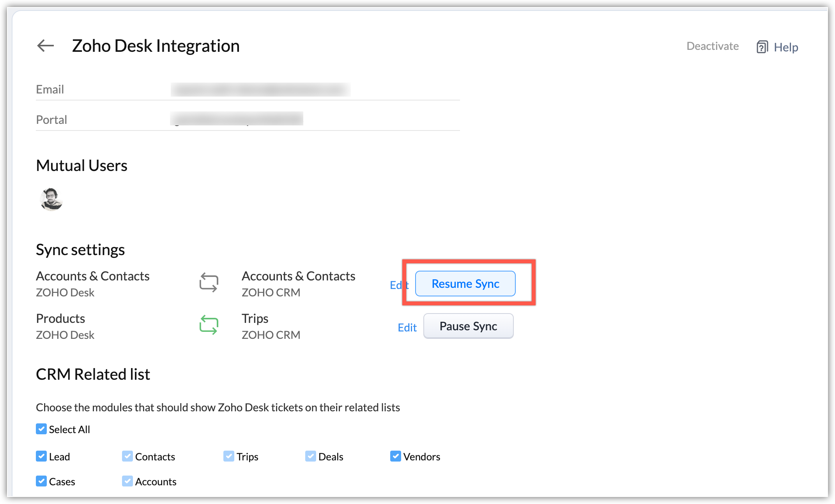Toggle the Contacts checkbox
Image resolution: width=835 pixels, height=504 pixels.
127,456
